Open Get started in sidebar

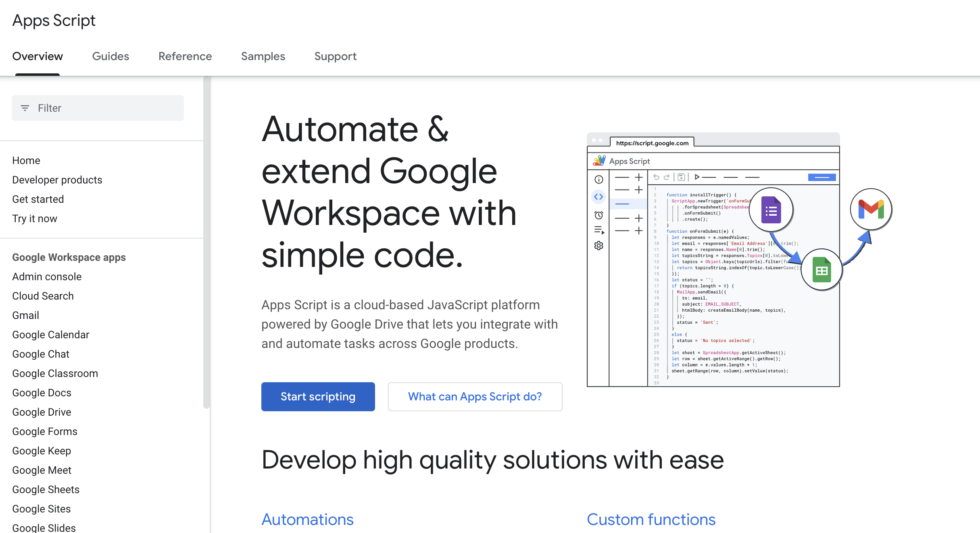tap(38, 199)
